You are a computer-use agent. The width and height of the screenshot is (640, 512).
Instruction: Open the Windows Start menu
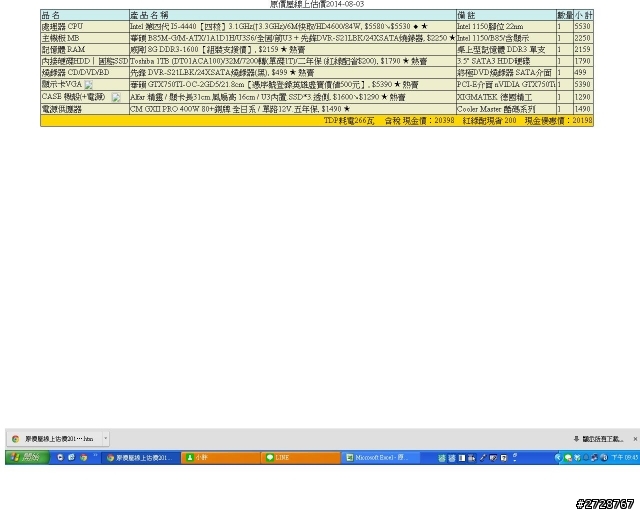(x=27, y=457)
